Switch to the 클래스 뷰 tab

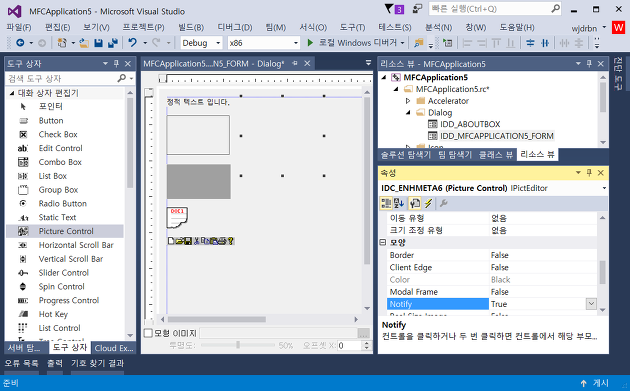point(495,154)
